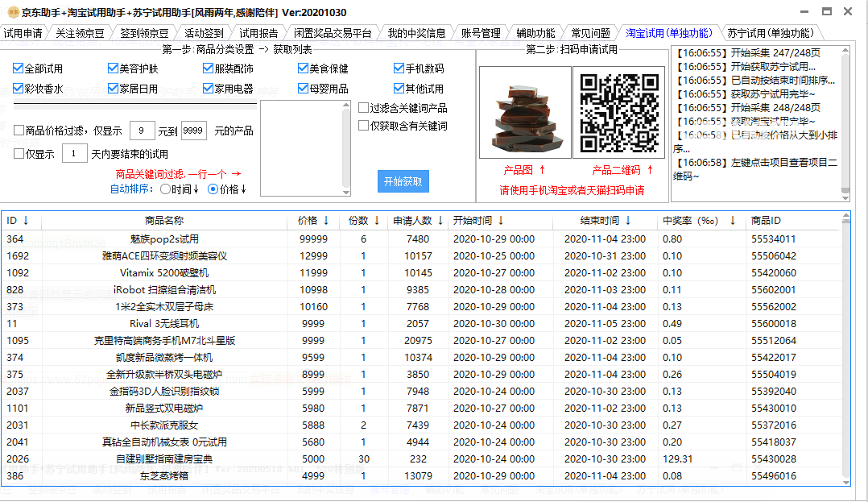Viewport: 868px width, 502px height.
Task: Uncheck 彩妆香水 category
Action: coord(19,88)
